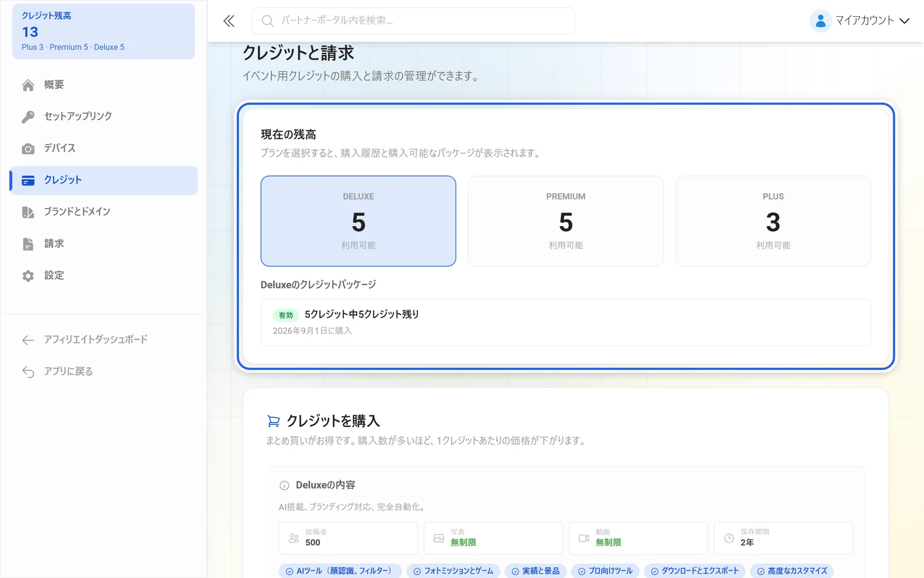The height and width of the screenshot is (578, 924).
Task: Click the magnifier icon in the search bar
Action: (268, 21)
